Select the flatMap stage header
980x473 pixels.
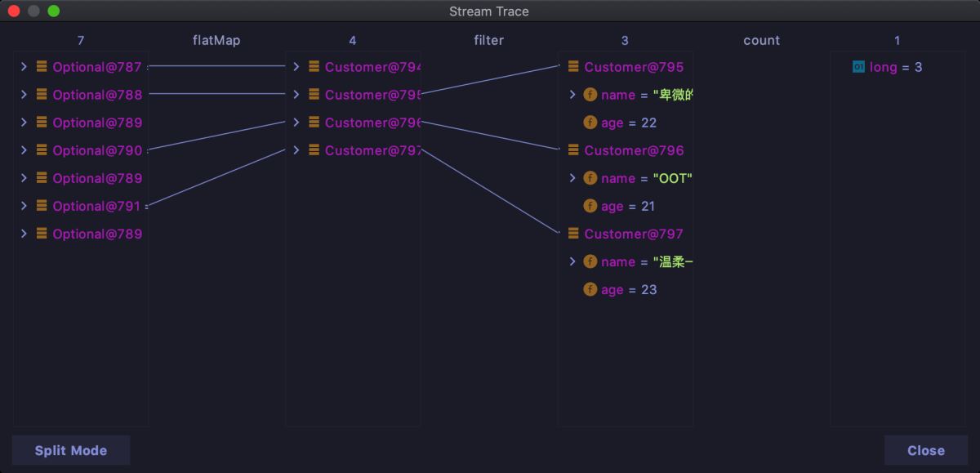click(x=216, y=40)
